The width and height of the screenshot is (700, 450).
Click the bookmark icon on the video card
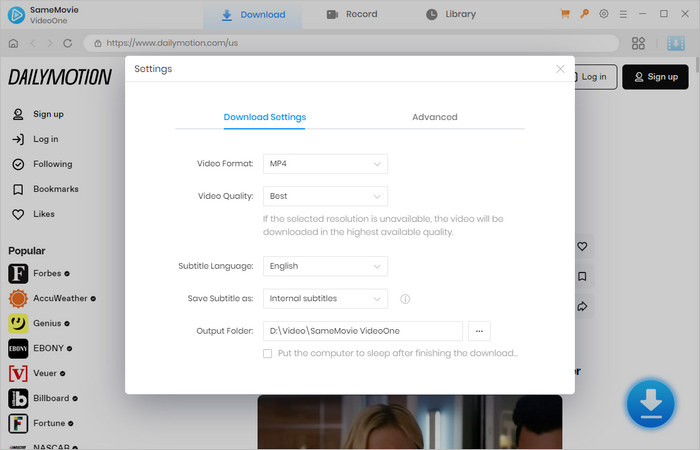point(582,276)
